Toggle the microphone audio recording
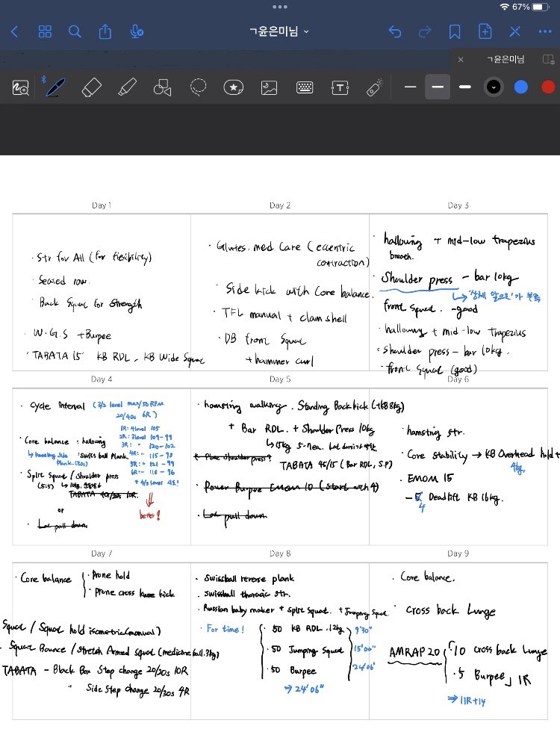 137,31
